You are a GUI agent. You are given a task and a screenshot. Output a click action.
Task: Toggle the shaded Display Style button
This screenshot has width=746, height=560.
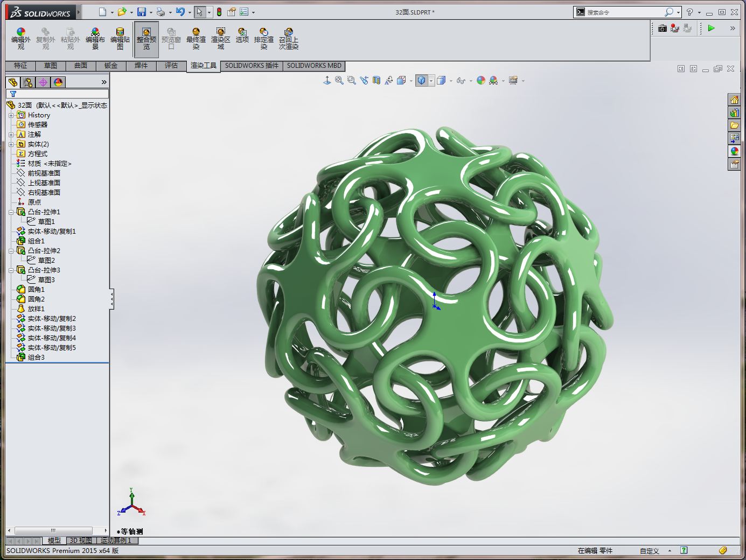click(x=421, y=80)
